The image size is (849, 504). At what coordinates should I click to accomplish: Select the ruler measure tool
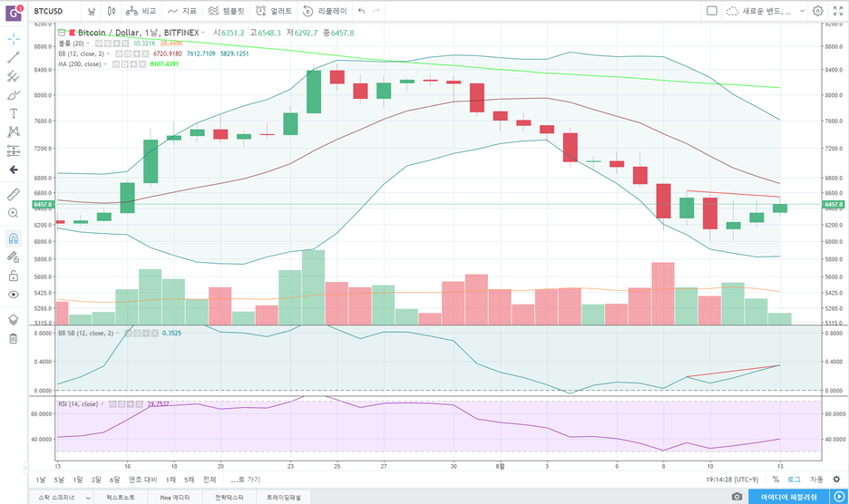14,194
